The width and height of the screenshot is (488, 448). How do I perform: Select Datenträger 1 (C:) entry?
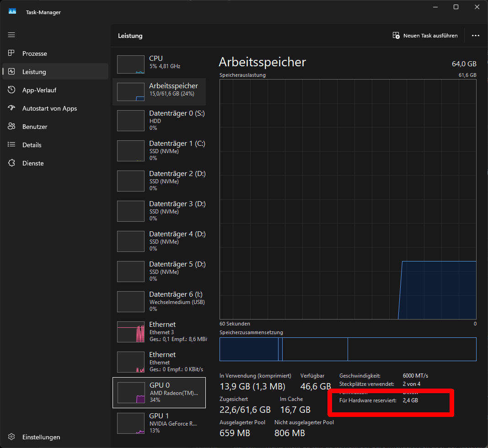[159, 150]
